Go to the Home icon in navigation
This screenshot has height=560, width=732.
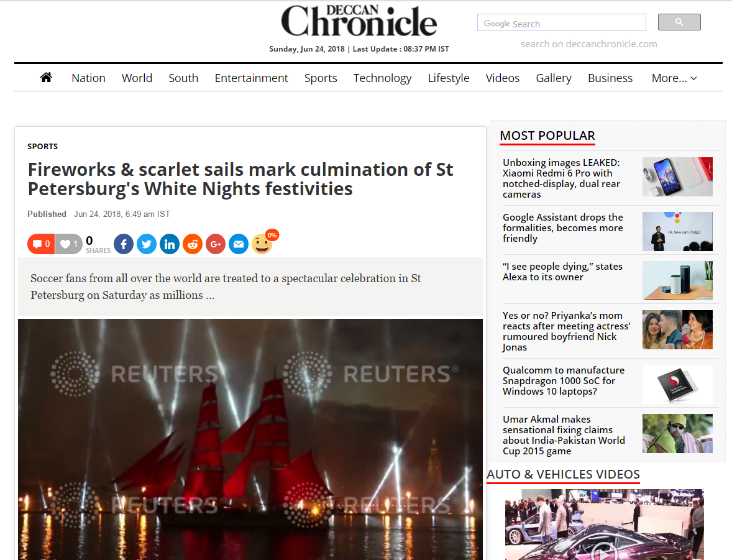46,78
